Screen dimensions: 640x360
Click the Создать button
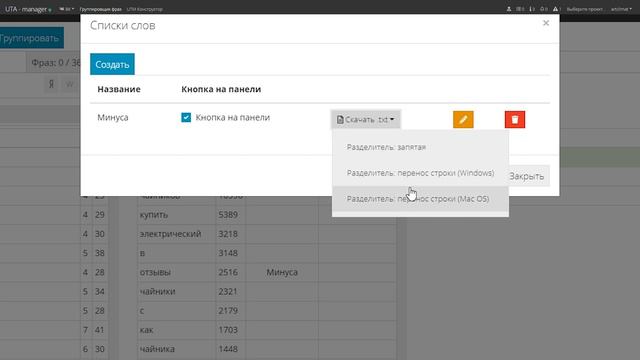point(112,64)
